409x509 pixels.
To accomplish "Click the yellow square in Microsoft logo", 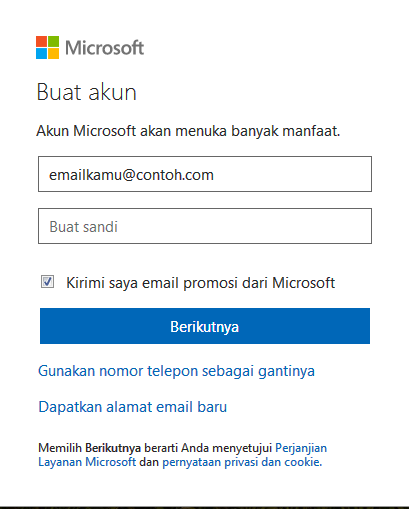I will [x=54, y=54].
